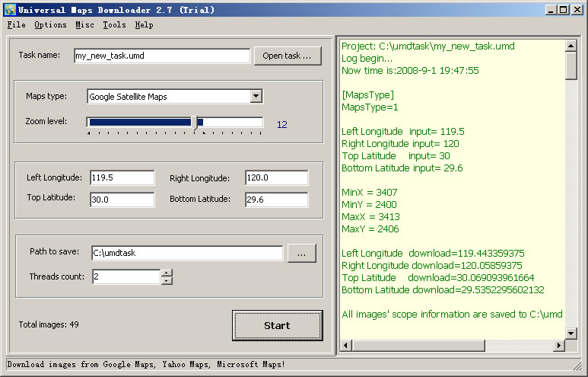Screen dimensions: 588x377
Task: Click the log scroll up arrow
Action: click(571, 46)
